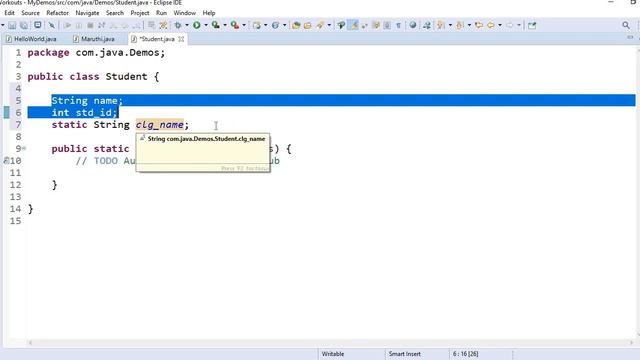Open the Project menu
Image resolution: width=640 pixels, height=360 pixels.
140,13
